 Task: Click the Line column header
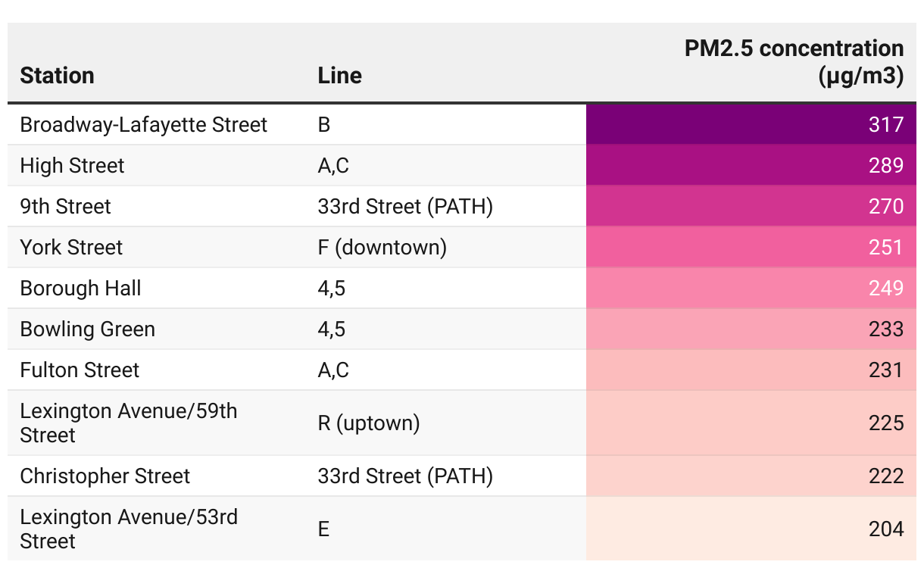(339, 76)
